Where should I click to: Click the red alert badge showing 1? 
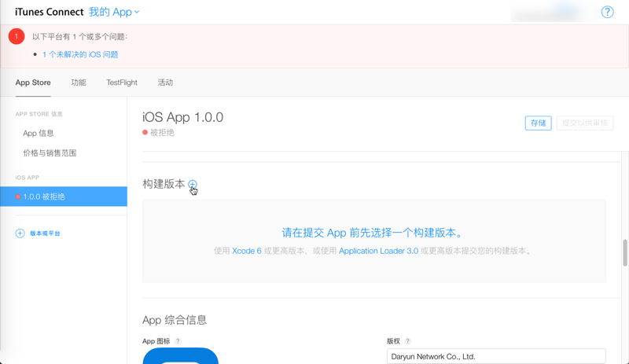tap(17, 36)
